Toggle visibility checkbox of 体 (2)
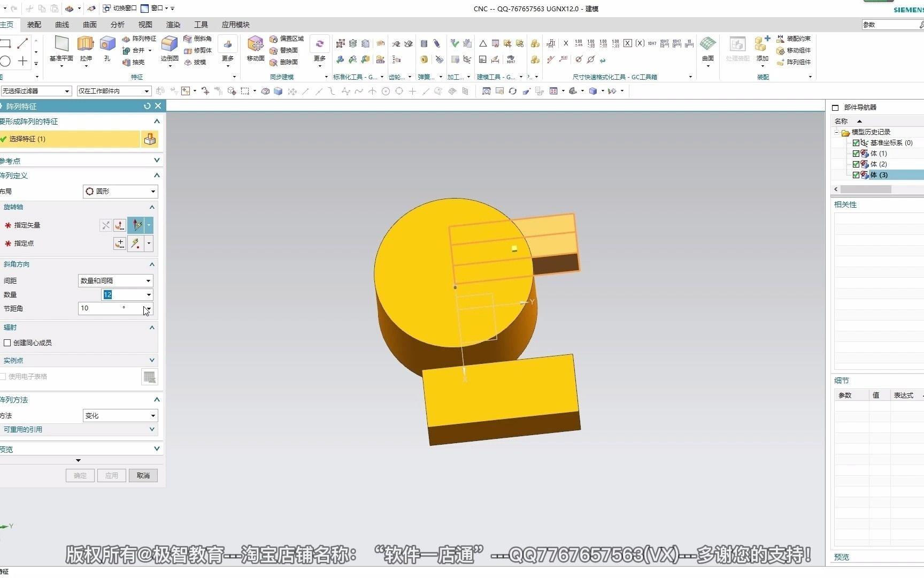The height and width of the screenshot is (578, 924). click(x=856, y=164)
